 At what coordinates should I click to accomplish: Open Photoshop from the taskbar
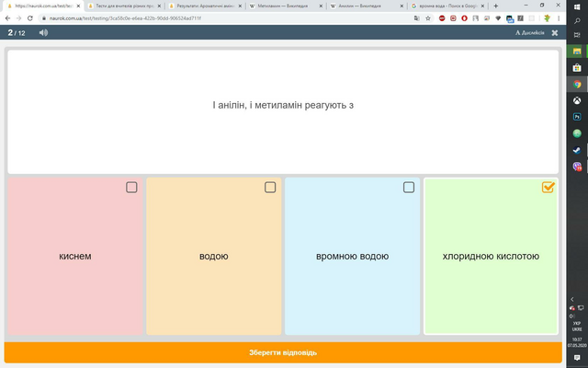click(577, 117)
